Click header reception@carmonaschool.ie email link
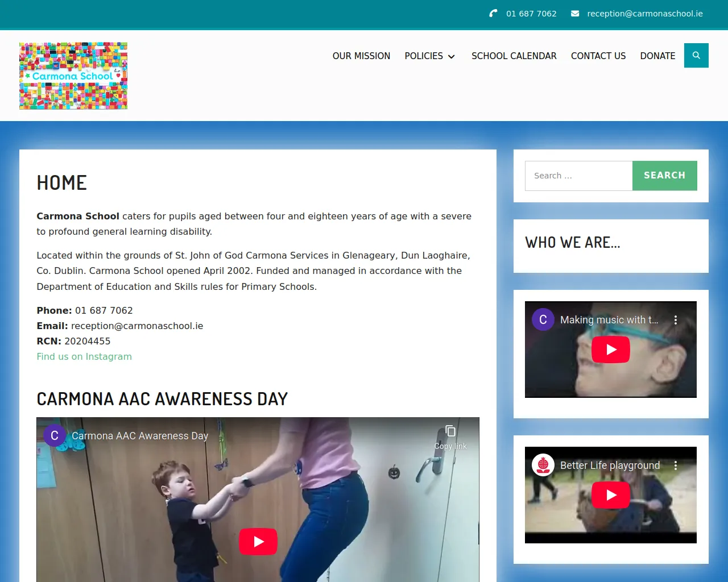728x582 pixels. pyautogui.click(x=645, y=14)
